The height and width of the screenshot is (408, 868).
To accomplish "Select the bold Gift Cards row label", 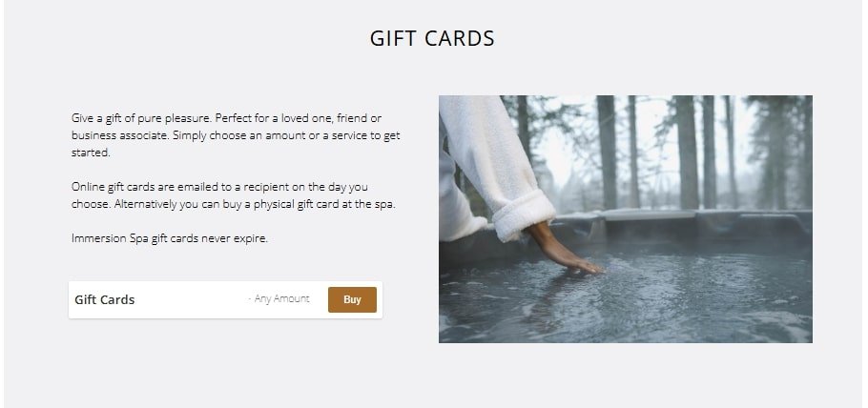I will pyautogui.click(x=105, y=299).
